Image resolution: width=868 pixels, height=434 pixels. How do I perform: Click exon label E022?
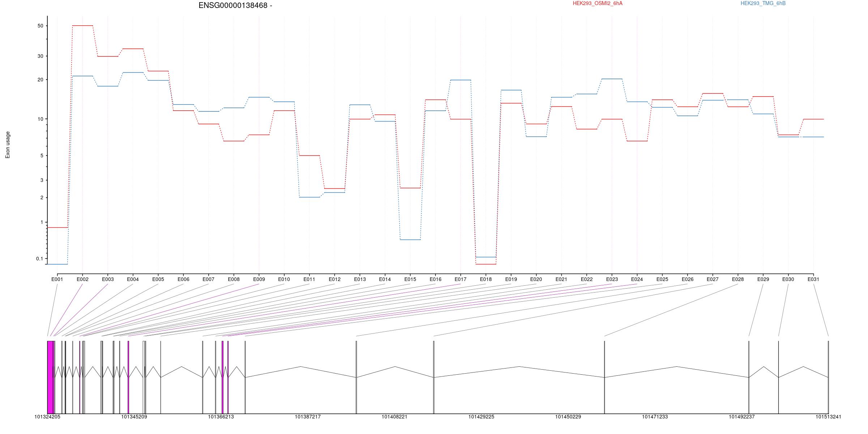(587, 279)
